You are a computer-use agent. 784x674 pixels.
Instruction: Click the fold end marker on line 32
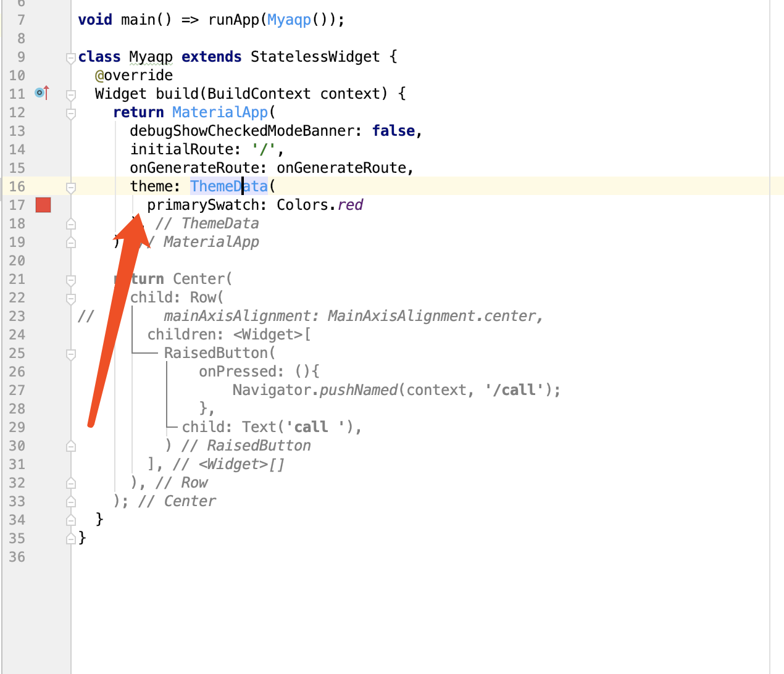[71, 483]
